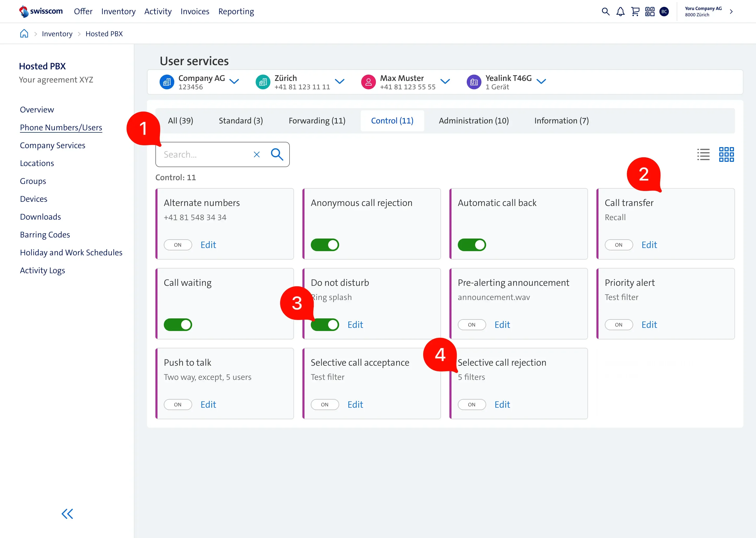
Task: Collapse the sidebar with the double chevron
Action: [67, 514]
